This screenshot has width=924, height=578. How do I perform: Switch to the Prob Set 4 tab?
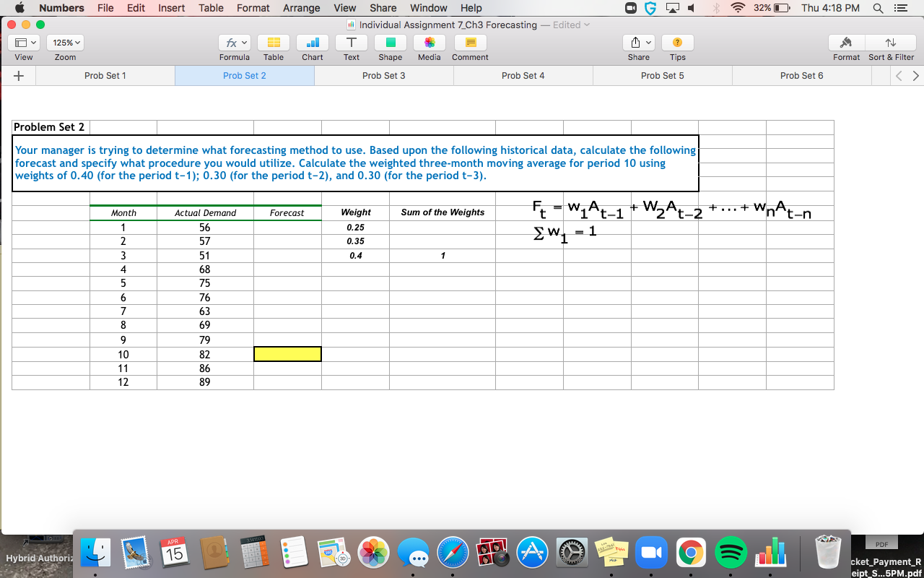[523, 75]
